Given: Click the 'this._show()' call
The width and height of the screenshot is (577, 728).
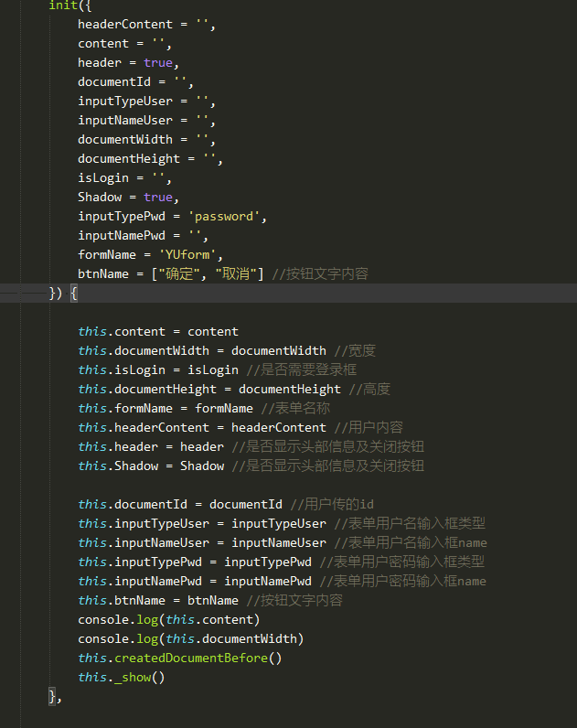Looking at the screenshot, I should coord(121,678).
